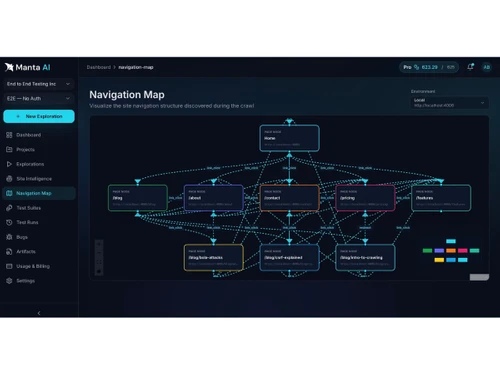Click the Dashboard breadcrumb link
500x375 pixels.
(x=99, y=67)
